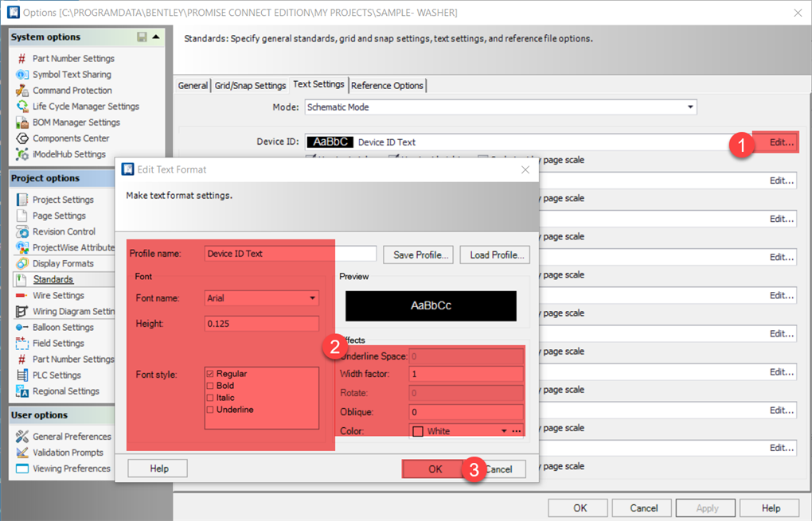Click the Width factor input field
The image size is (812, 521).
click(x=466, y=374)
